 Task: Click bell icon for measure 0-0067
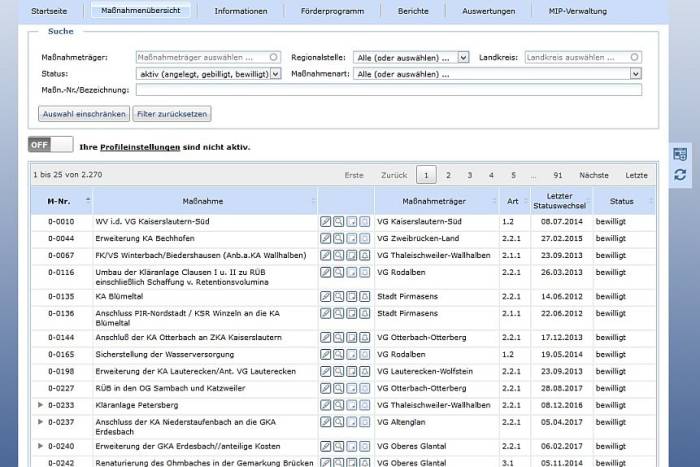[x=364, y=255]
